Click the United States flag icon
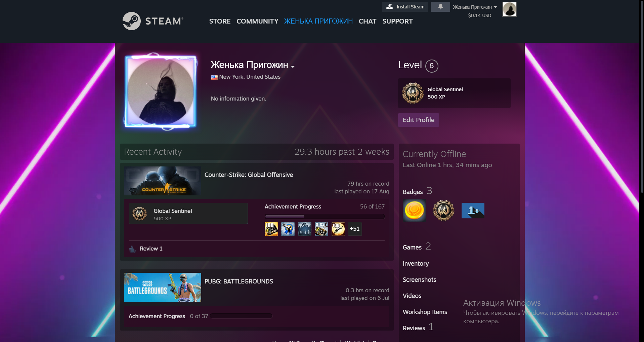The width and height of the screenshot is (644, 342). [214, 77]
